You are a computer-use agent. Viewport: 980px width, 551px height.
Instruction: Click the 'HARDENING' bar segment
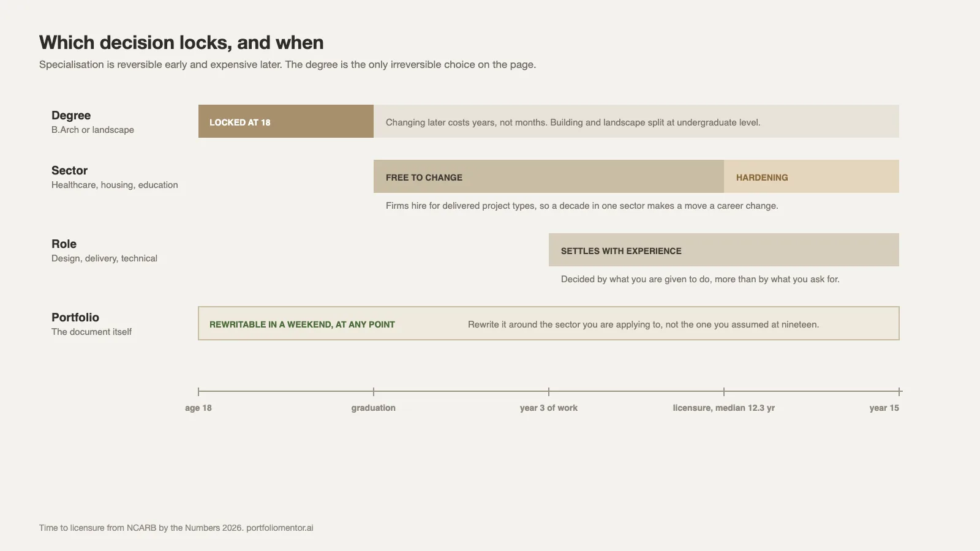[x=812, y=176]
